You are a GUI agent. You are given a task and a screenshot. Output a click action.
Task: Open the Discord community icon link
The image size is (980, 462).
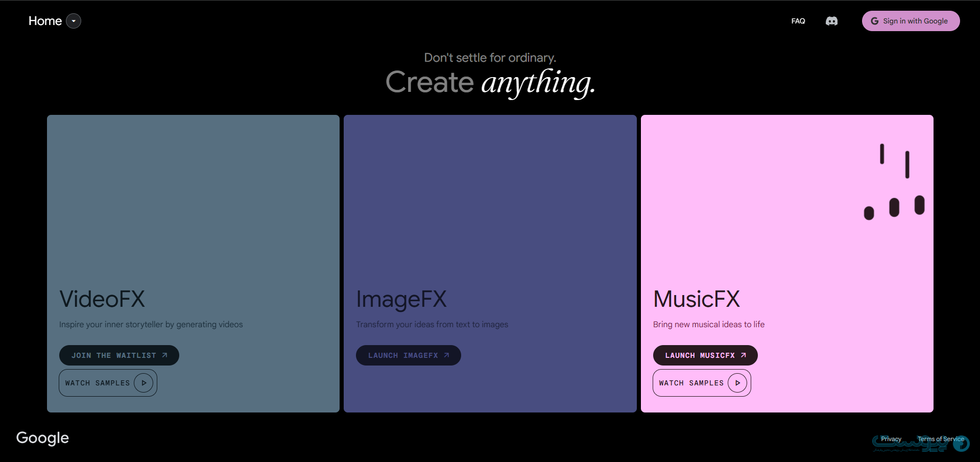(x=831, y=21)
